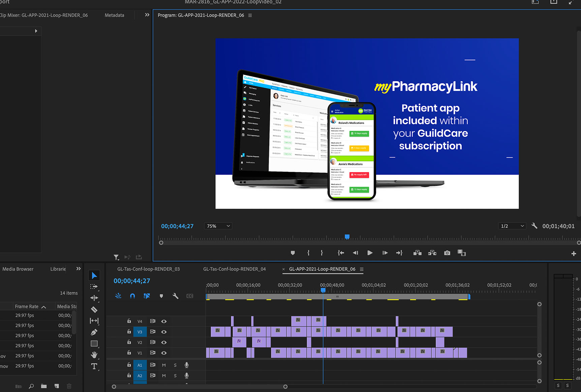The width and height of the screenshot is (581, 392).
Task: Show overflow panels next to Libraries
Action: [79, 269]
